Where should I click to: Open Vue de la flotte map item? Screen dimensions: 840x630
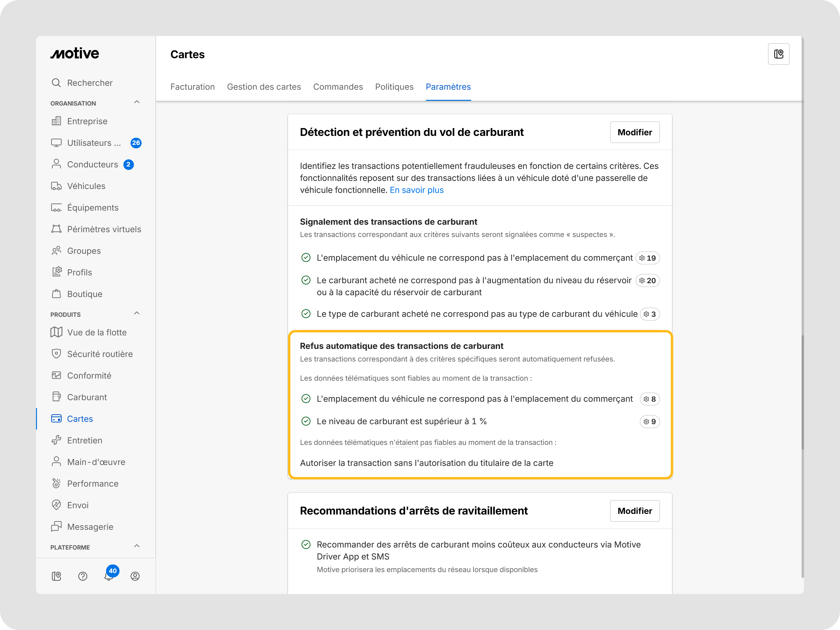(x=97, y=332)
